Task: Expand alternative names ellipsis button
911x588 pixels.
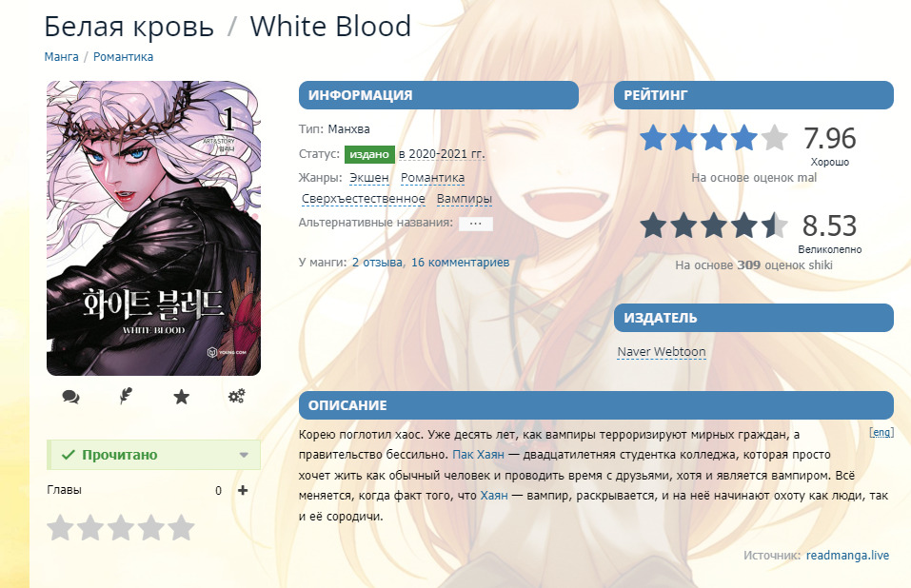Action: (x=475, y=224)
